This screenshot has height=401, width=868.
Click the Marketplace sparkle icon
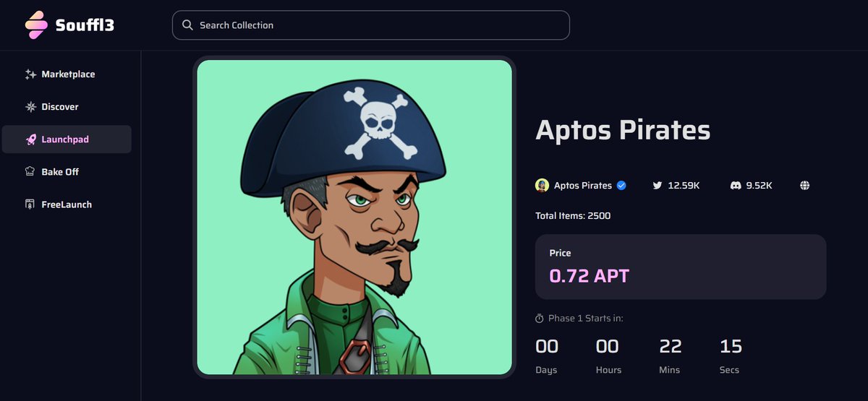point(30,74)
